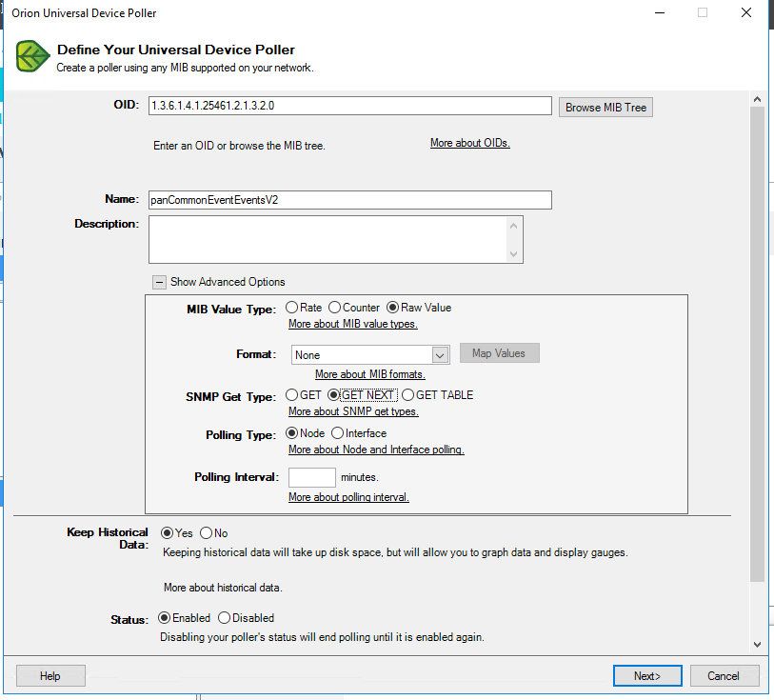The width and height of the screenshot is (774, 700).
Task: Click the main vertical scrollbar thumb
Action: click(757, 344)
